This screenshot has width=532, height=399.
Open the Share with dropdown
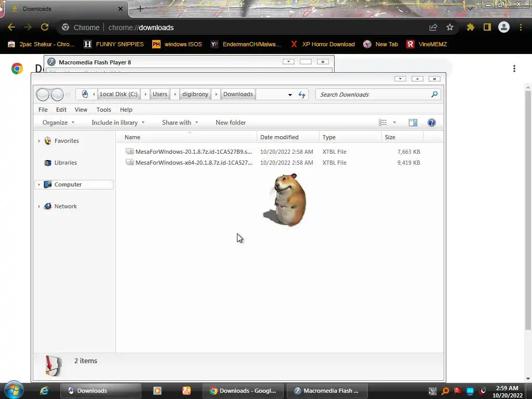[180, 123]
